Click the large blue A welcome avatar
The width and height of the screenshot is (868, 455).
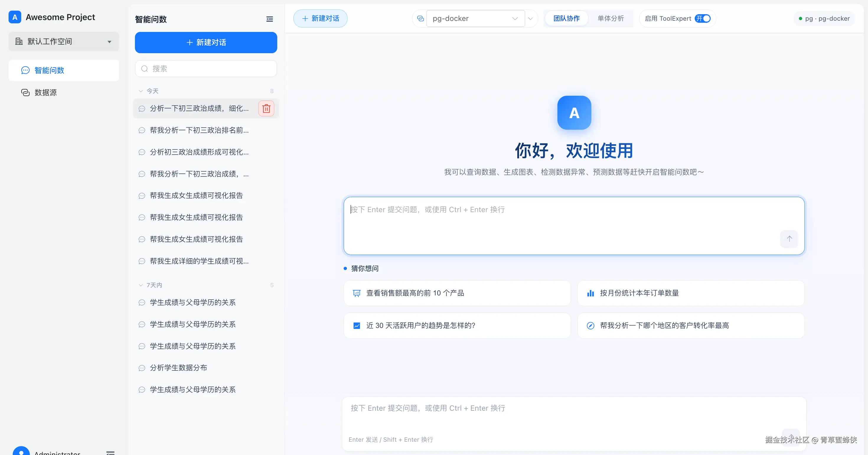[574, 113]
